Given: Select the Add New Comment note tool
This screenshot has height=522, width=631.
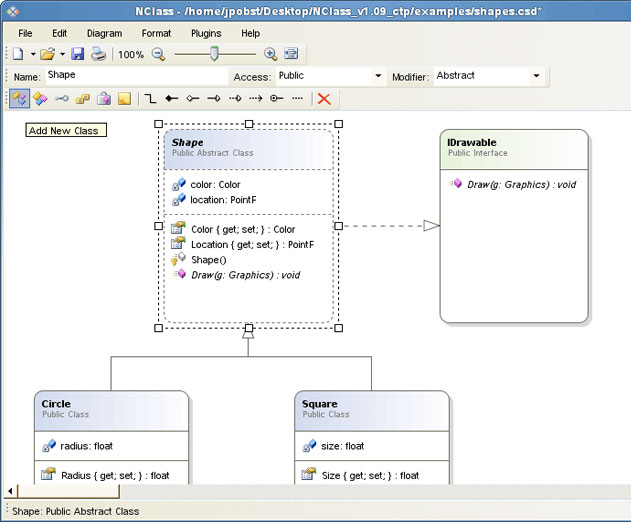Looking at the screenshot, I should 124,99.
